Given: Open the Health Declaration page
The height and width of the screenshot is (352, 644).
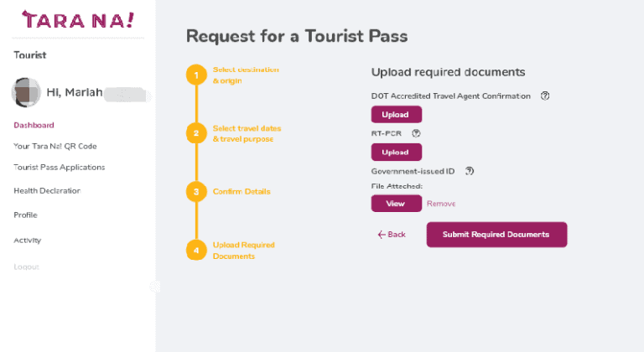Looking at the screenshot, I should pyautogui.click(x=47, y=191).
